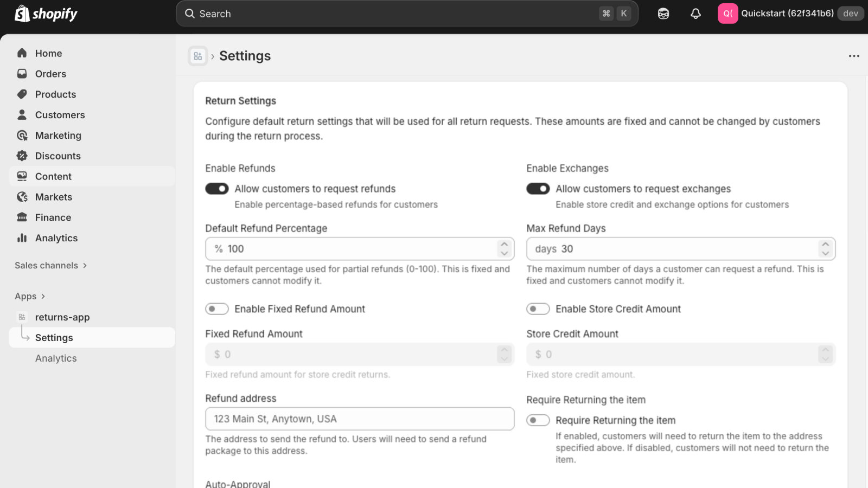Go to Customers in the sidebar
Viewport: 868px width, 488px height.
pos(60,115)
